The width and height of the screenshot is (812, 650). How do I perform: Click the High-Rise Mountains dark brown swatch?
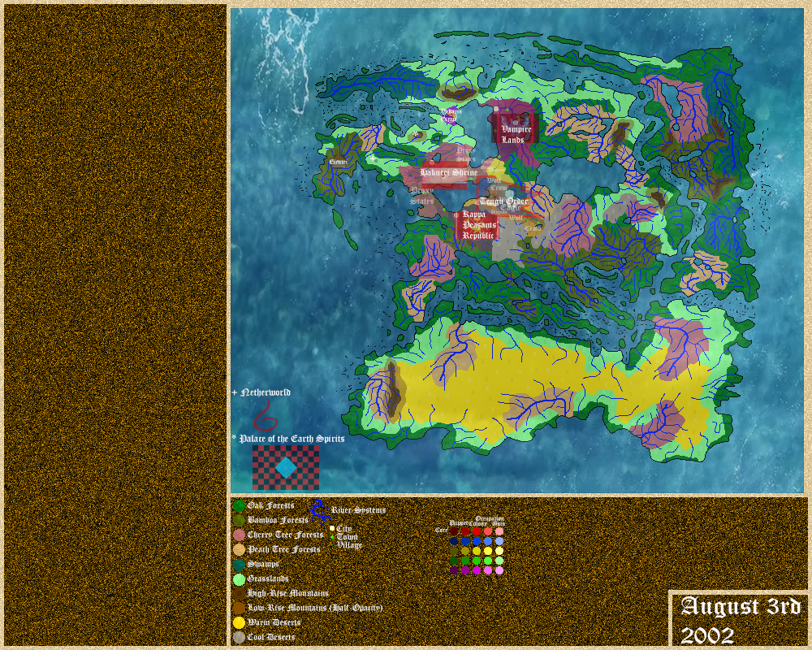[239, 593]
